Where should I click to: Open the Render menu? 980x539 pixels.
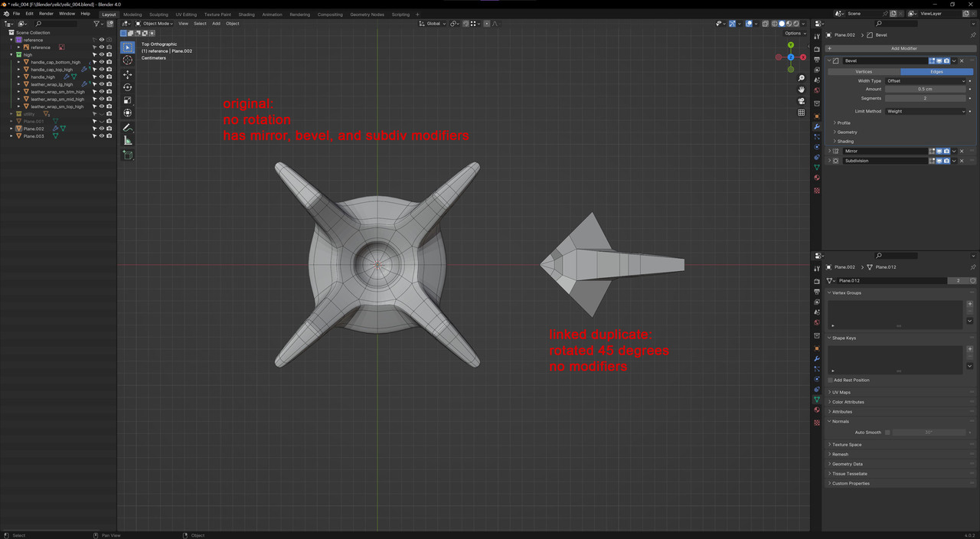(47, 14)
